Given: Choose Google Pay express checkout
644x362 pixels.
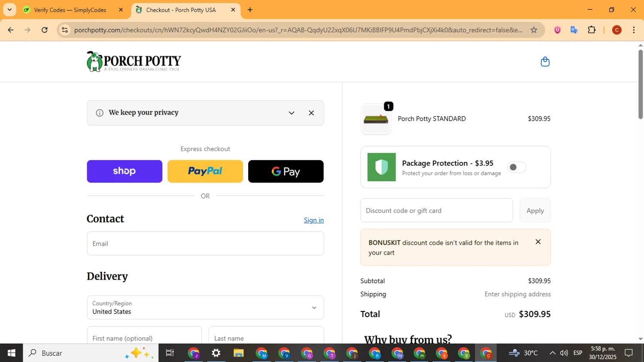Looking at the screenshot, I should coord(286,171).
